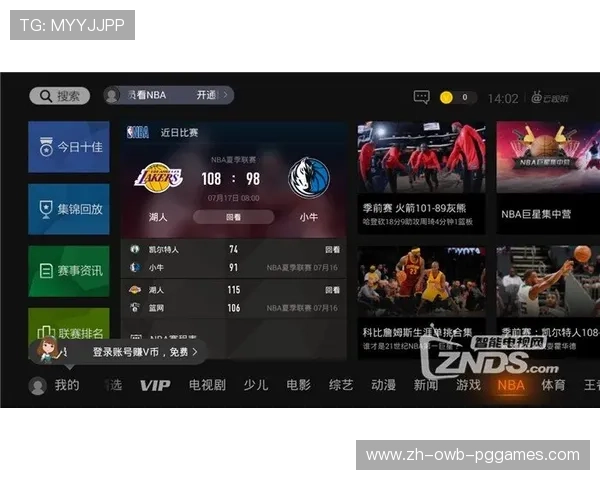Viewport: 600px width, 480px height.
Task: Select the 小牛 91 score row
Action: click(233, 268)
